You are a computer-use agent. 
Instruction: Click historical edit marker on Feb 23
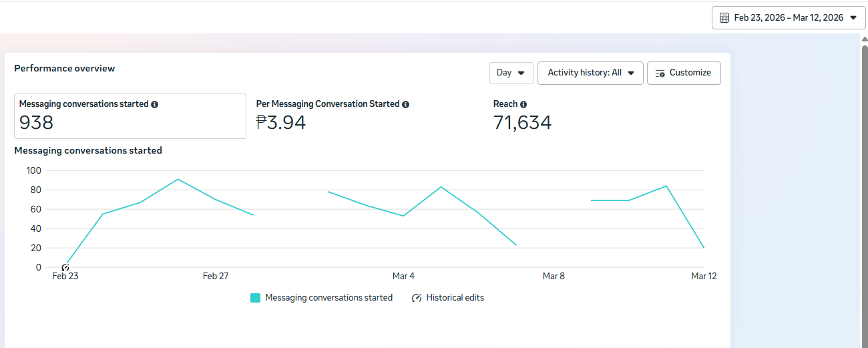(x=65, y=268)
